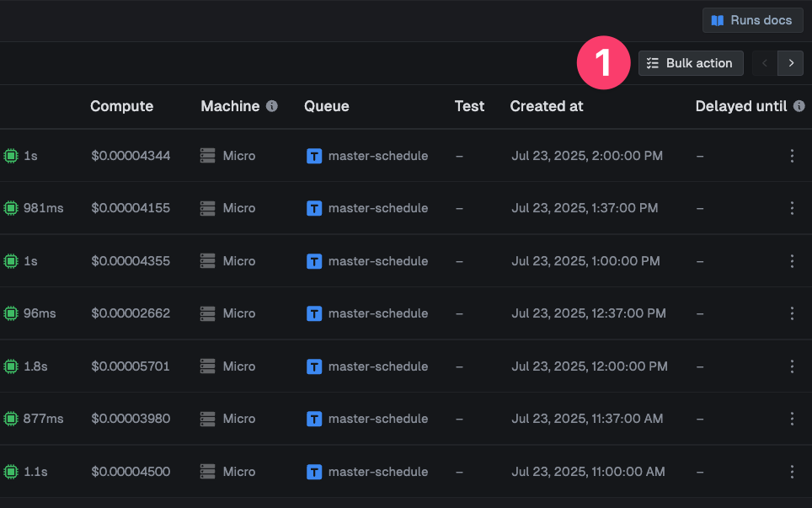812x508 pixels.
Task: Click the Micro machine icon in the first row
Action: point(206,156)
